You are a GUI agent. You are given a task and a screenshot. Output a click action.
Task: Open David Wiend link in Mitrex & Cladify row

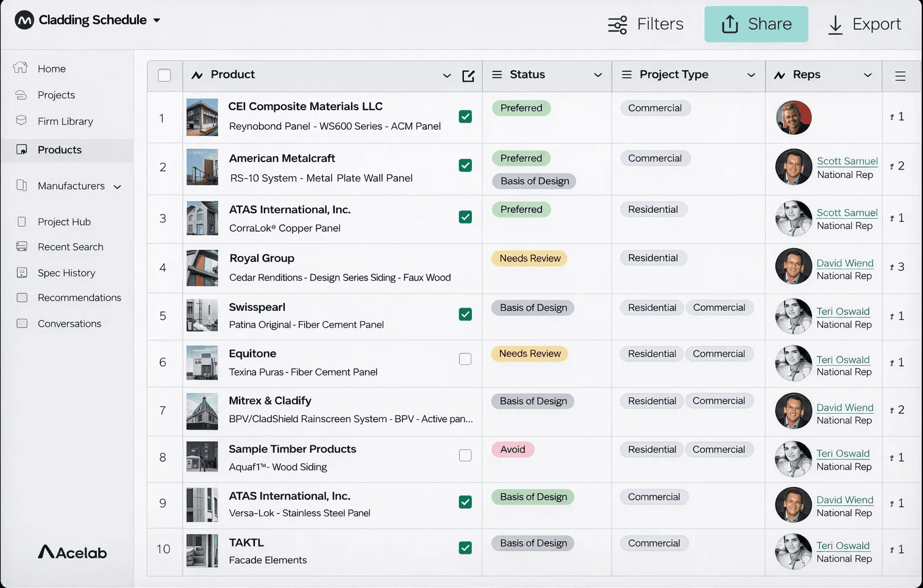coord(845,408)
